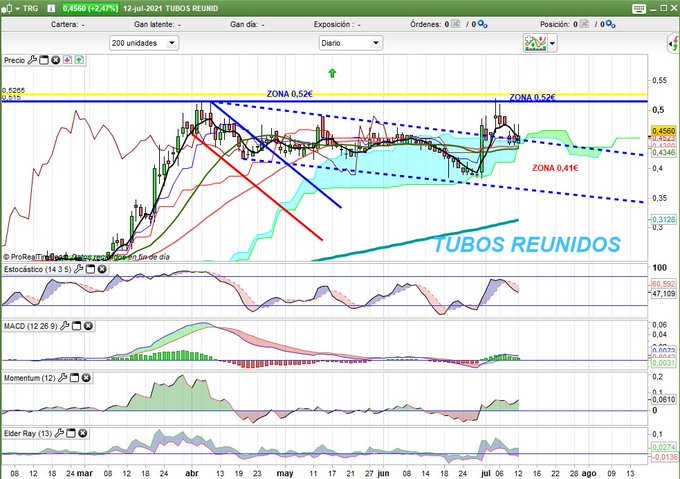Click the Posición blue gears icon
The image size is (680, 479).
tap(611, 25)
